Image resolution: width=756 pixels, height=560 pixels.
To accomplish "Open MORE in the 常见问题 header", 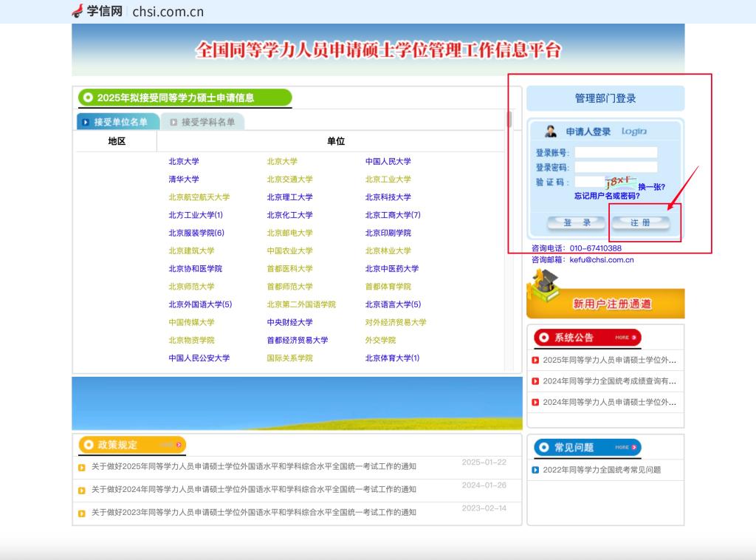I will pyautogui.click(x=625, y=447).
